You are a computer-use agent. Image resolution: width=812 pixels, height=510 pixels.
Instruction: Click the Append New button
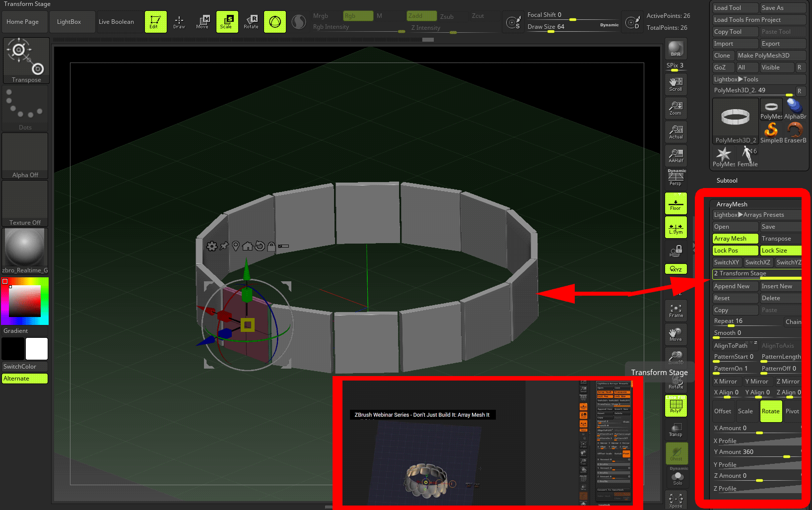click(735, 286)
